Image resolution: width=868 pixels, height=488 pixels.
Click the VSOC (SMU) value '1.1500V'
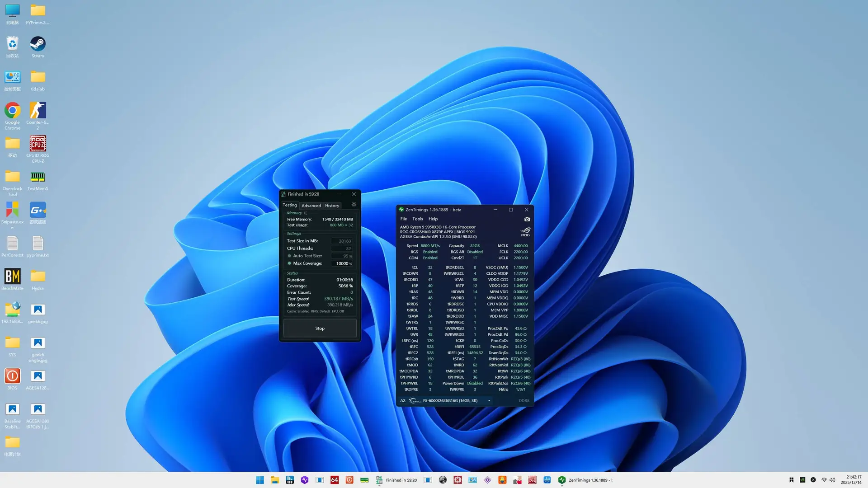click(520, 267)
